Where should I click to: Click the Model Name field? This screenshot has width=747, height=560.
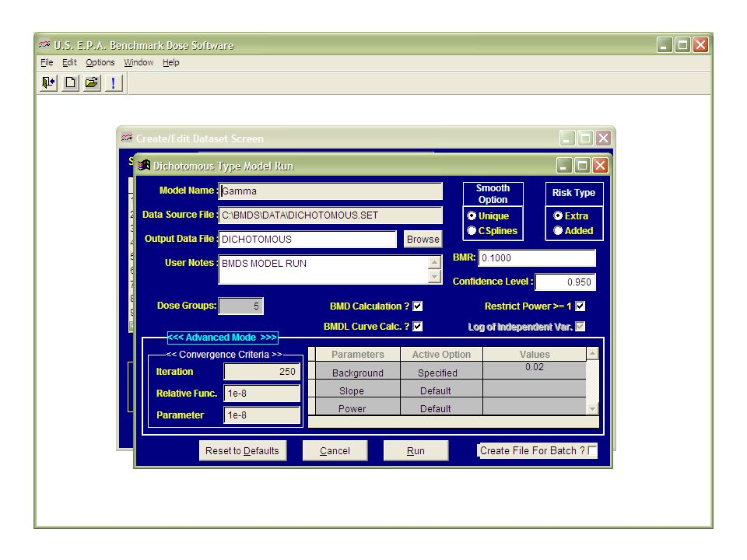coord(330,191)
